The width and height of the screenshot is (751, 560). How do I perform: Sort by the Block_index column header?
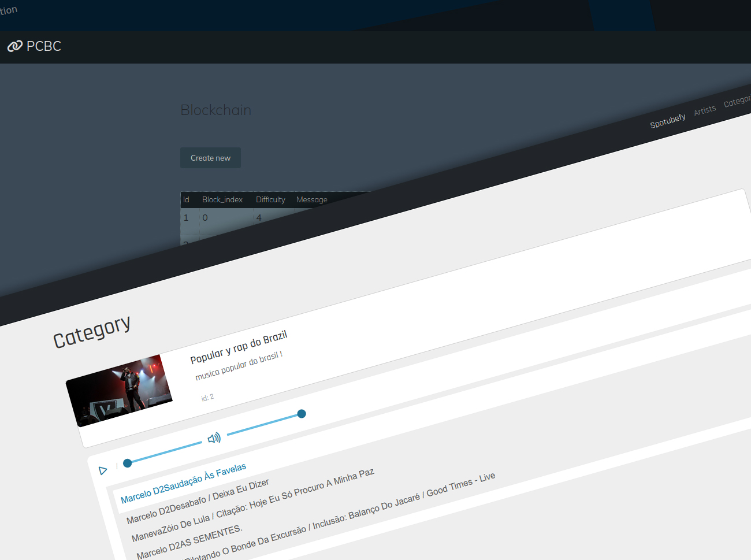(x=222, y=199)
